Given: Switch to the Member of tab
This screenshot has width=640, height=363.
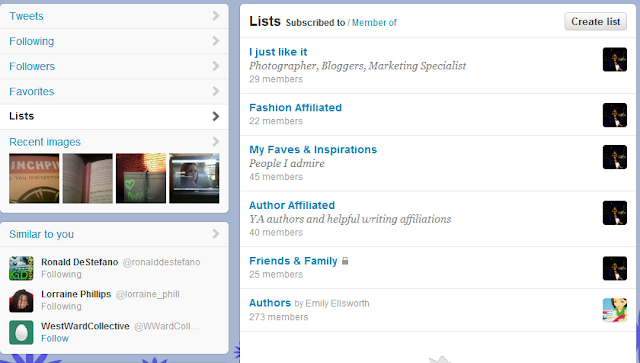Looking at the screenshot, I should 374,23.
